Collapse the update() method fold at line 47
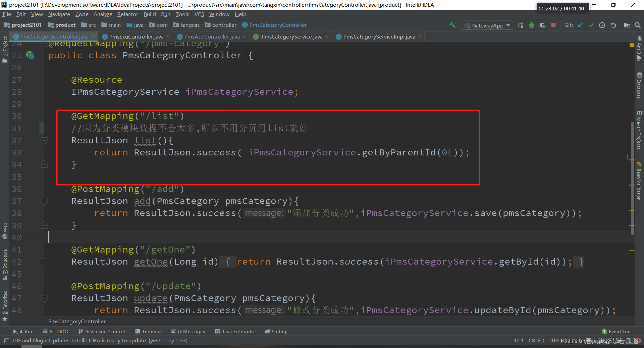 point(44,298)
